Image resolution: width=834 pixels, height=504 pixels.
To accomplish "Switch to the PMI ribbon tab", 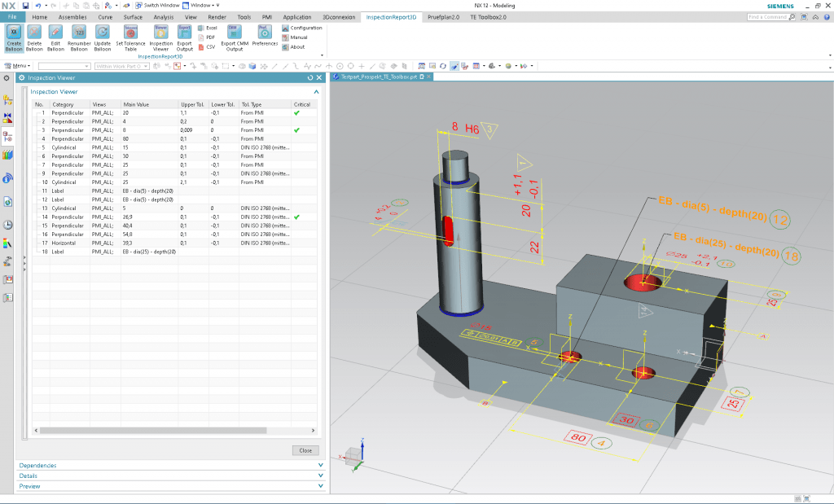I will pos(268,16).
